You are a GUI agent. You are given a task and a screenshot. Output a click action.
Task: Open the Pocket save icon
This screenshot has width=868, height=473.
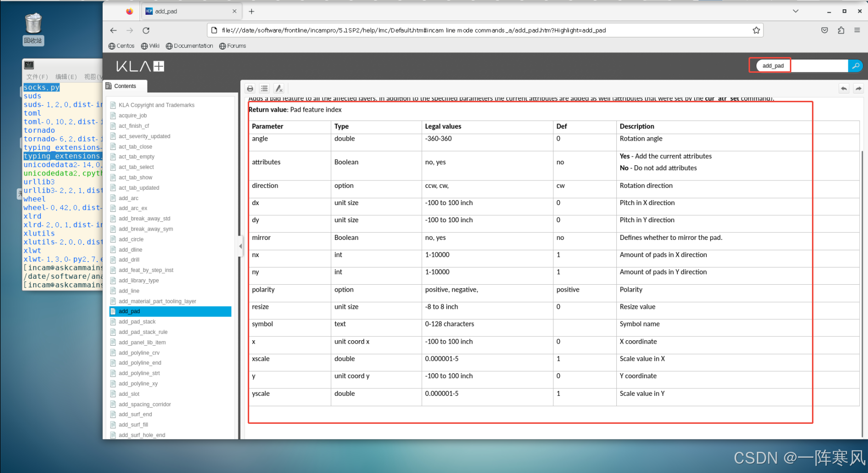tap(824, 30)
